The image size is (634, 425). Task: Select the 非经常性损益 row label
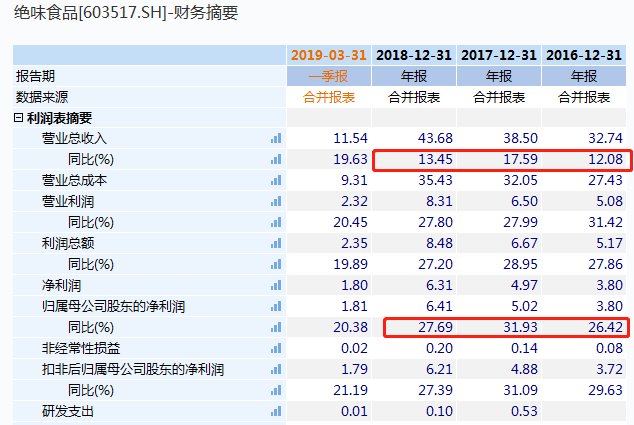[x=81, y=349]
